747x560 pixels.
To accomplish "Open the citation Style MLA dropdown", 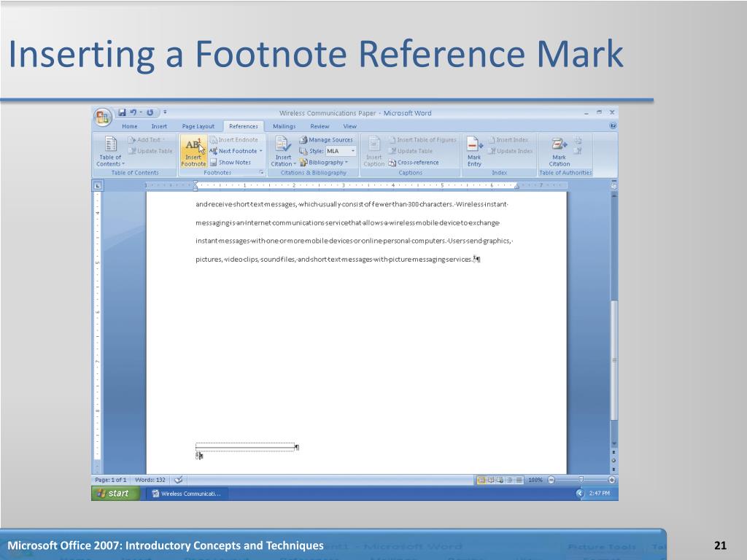I will (341, 151).
